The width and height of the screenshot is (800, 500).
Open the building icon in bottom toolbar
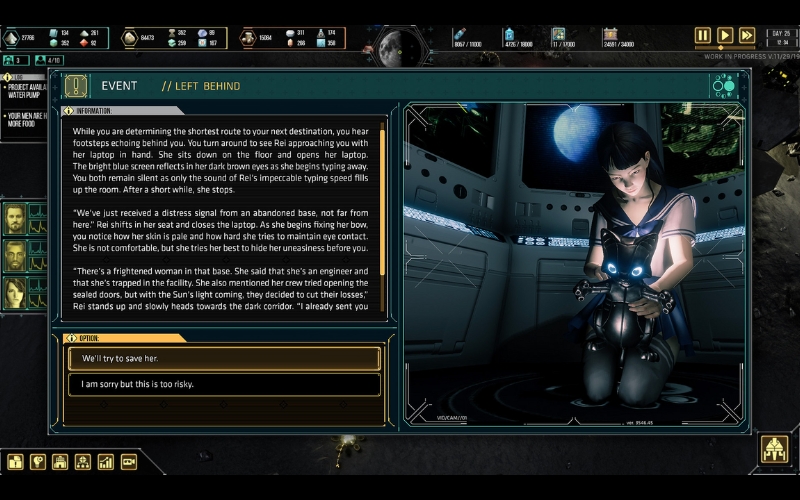pyautogui.click(x=60, y=462)
